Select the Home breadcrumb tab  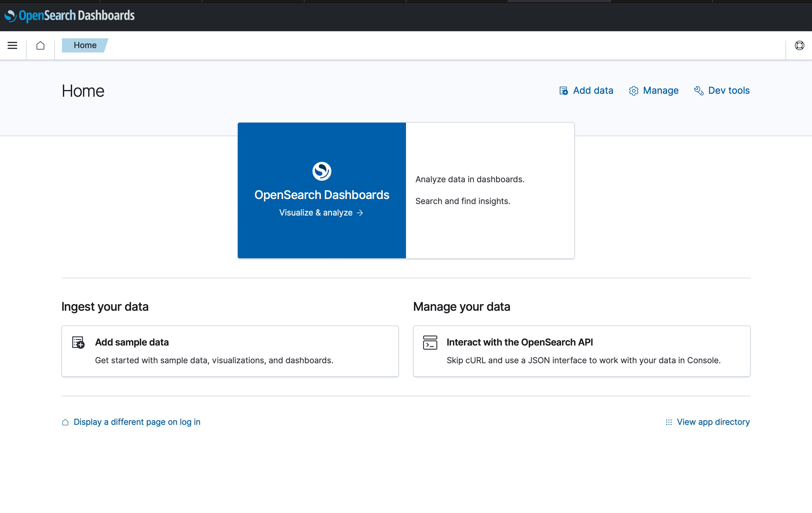(85, 45)
